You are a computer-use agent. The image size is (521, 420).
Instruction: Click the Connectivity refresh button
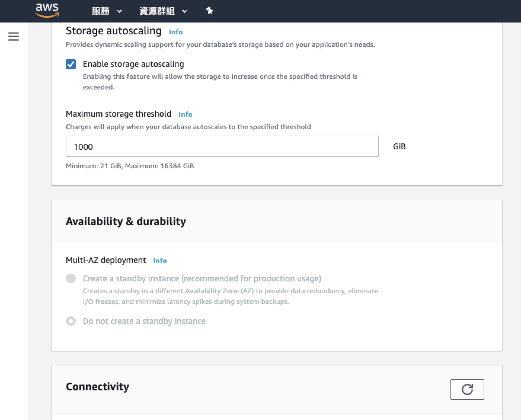click(467, 389)
